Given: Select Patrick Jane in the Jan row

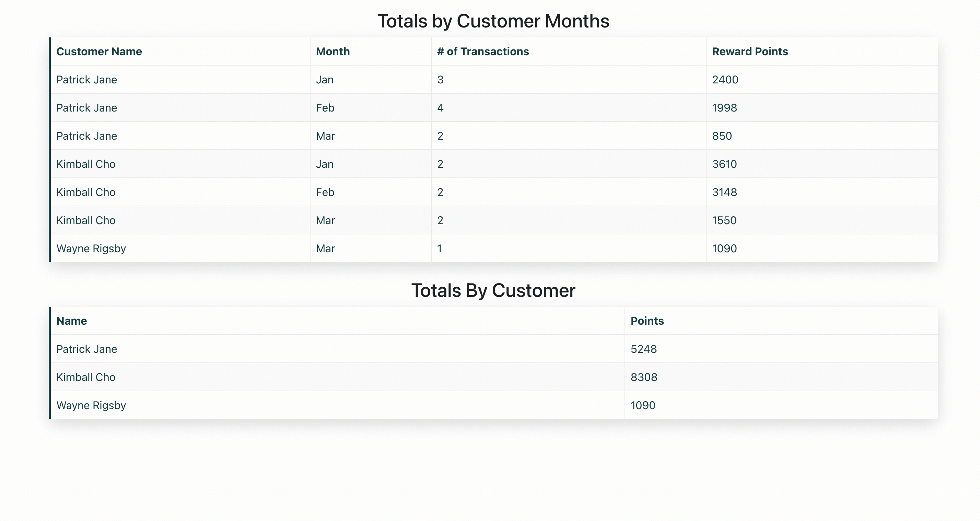Looking at the screenshot, I should click(x=87, y=80).
